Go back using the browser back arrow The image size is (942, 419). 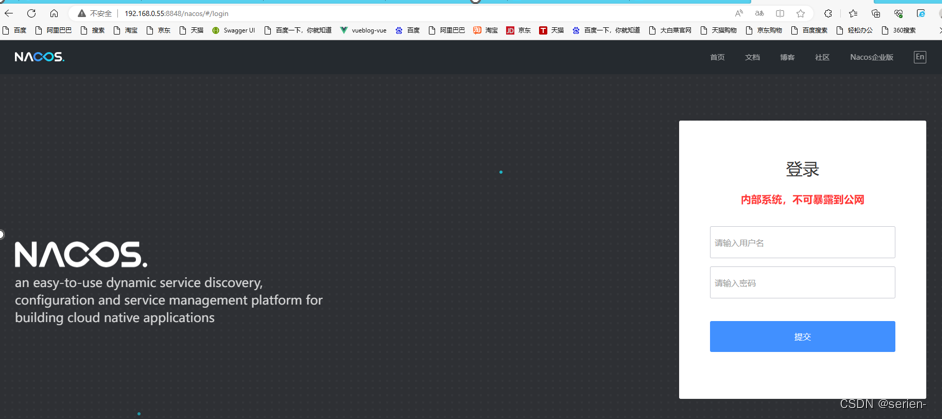pyautogui.click(x=9, y=13)
